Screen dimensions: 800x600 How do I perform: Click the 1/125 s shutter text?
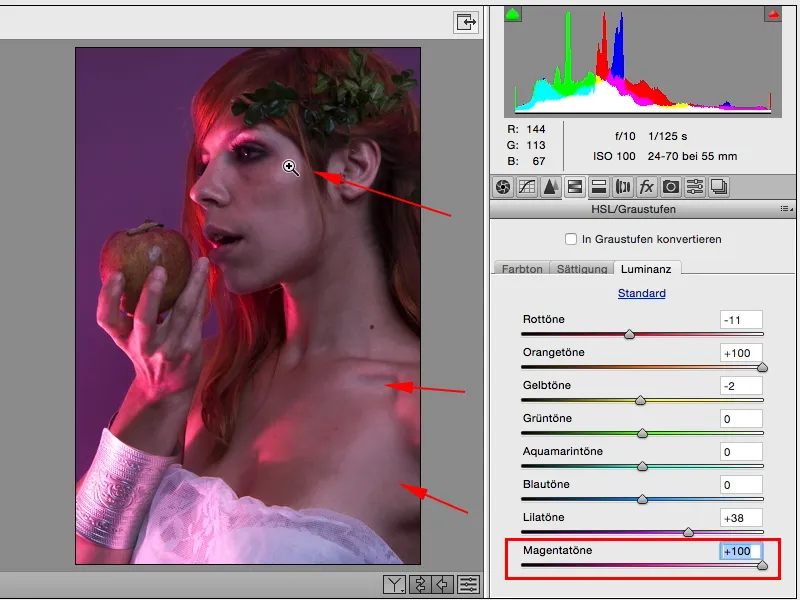pyautogui.click(x=667, y=136)
